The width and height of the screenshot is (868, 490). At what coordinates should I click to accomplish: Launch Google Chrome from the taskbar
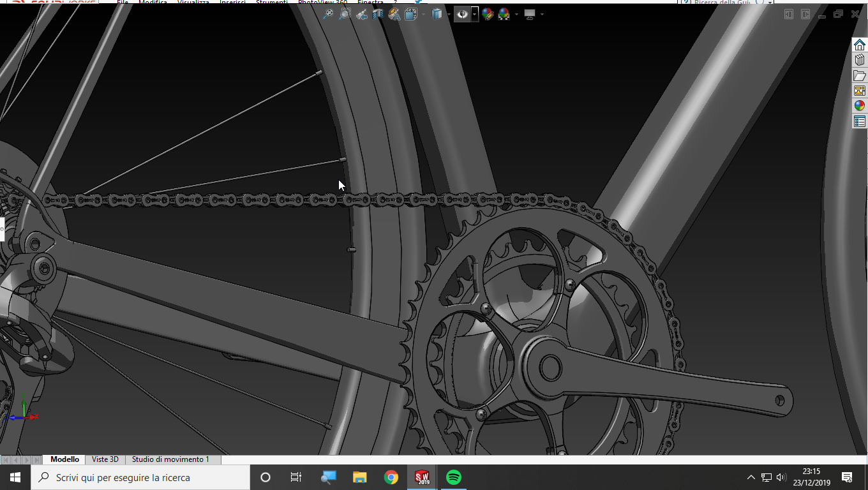click(391, 477)
